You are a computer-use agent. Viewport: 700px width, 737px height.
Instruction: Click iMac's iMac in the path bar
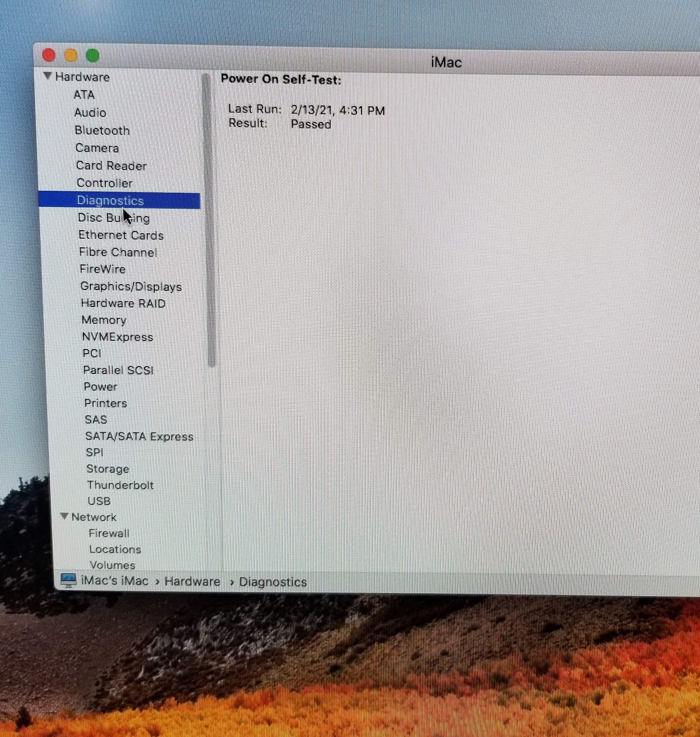[115, 581]
